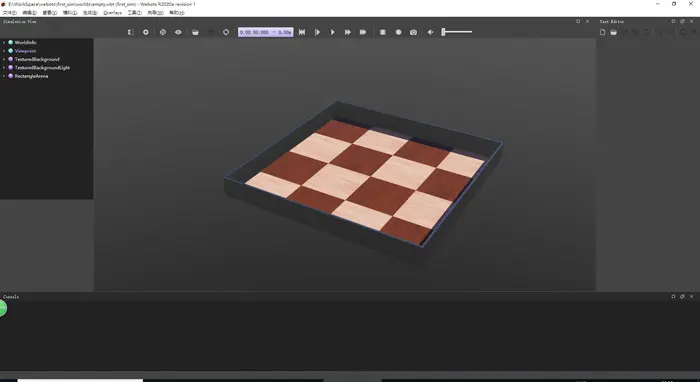Image resolution: width=700 pixels, height=382 pixels.
Task: Expand the WorldInfo tree node
Action: click(4, 42)
